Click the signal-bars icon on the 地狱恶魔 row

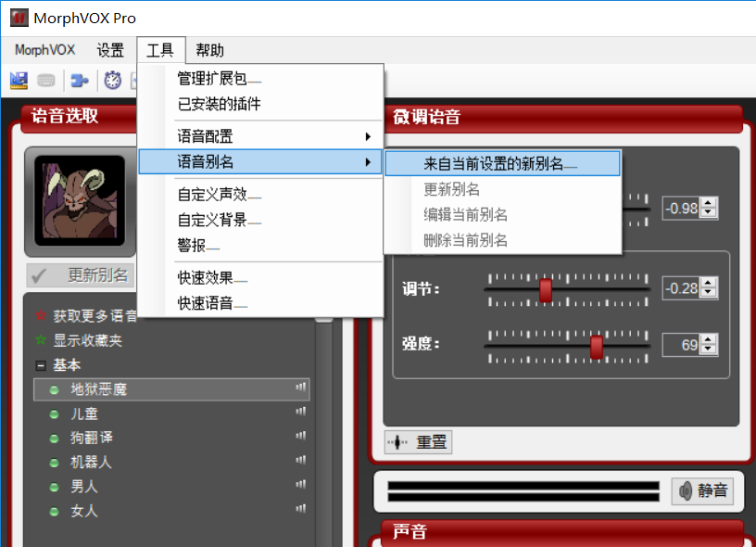coord(301,387)
